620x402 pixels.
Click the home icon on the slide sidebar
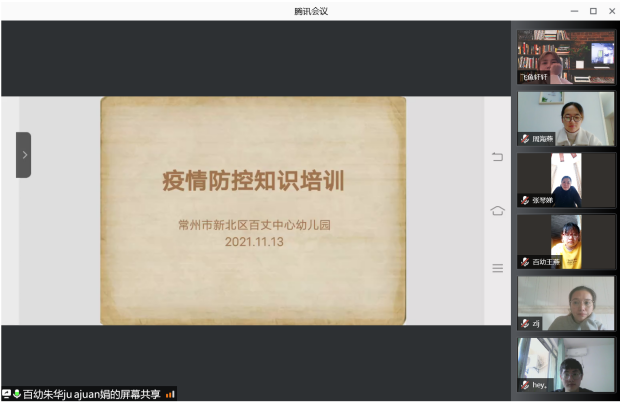497,211
